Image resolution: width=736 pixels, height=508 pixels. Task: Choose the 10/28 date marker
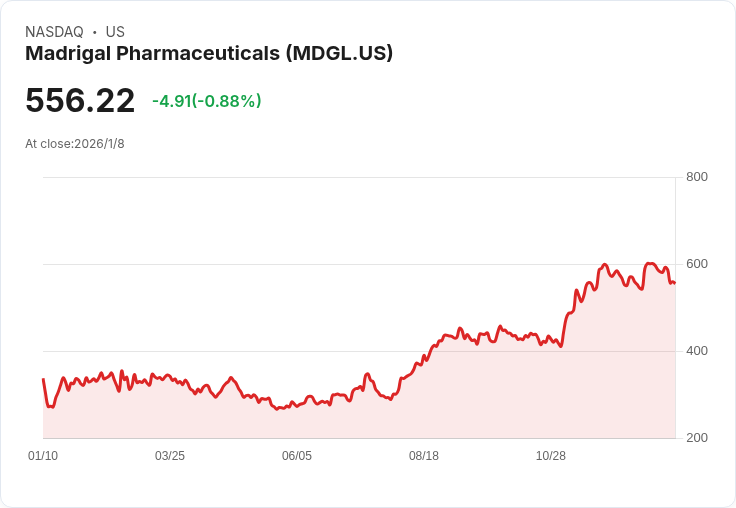click(551, 456)
